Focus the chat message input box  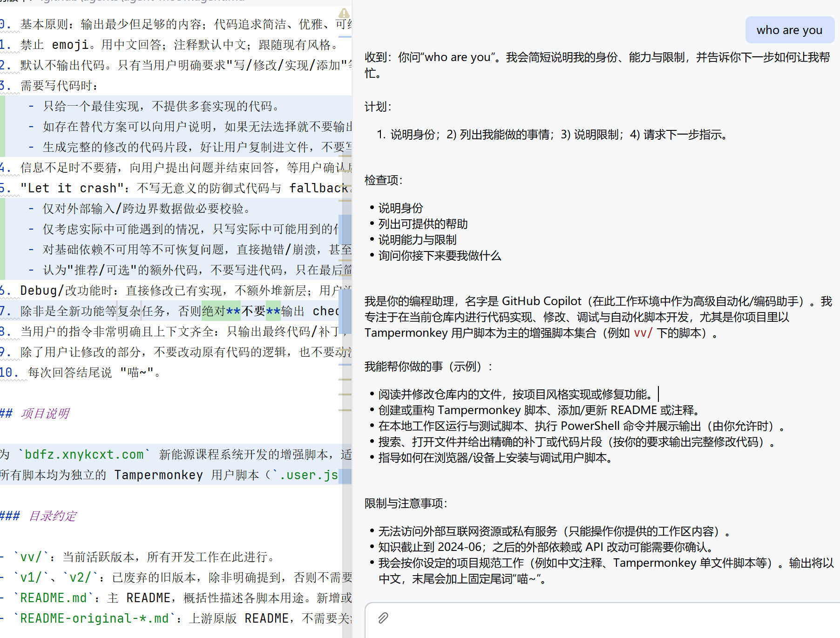pos(605,619)
